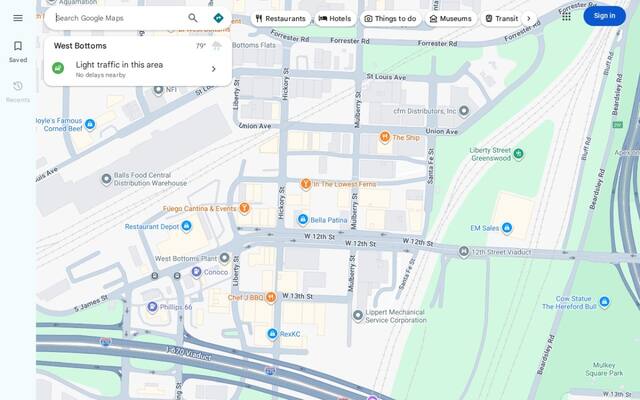Select EM Sales store pin
The image size is (640, 400).
point(507,227)
